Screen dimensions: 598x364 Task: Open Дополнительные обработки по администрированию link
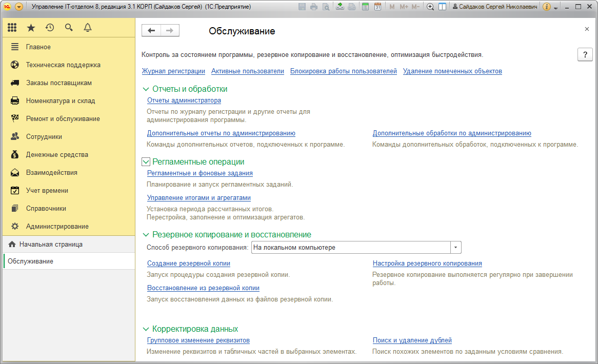[x=452, y=133]
